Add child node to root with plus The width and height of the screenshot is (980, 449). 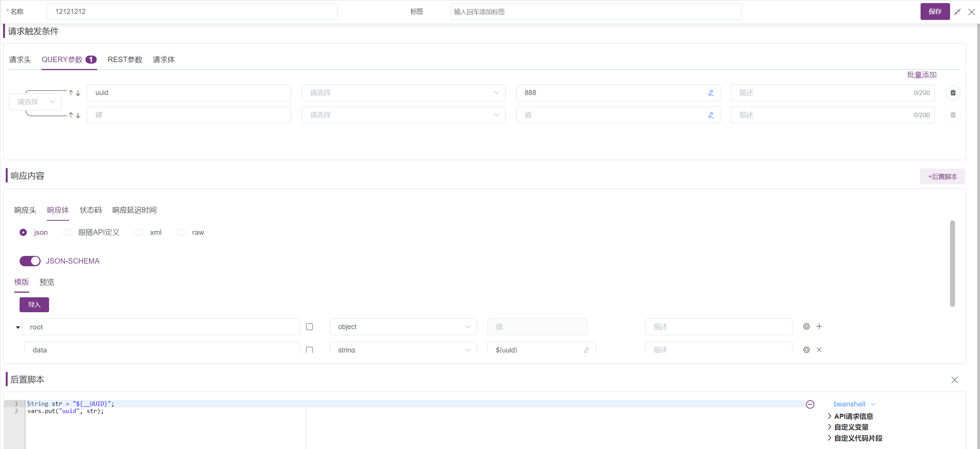coord(819,326)
